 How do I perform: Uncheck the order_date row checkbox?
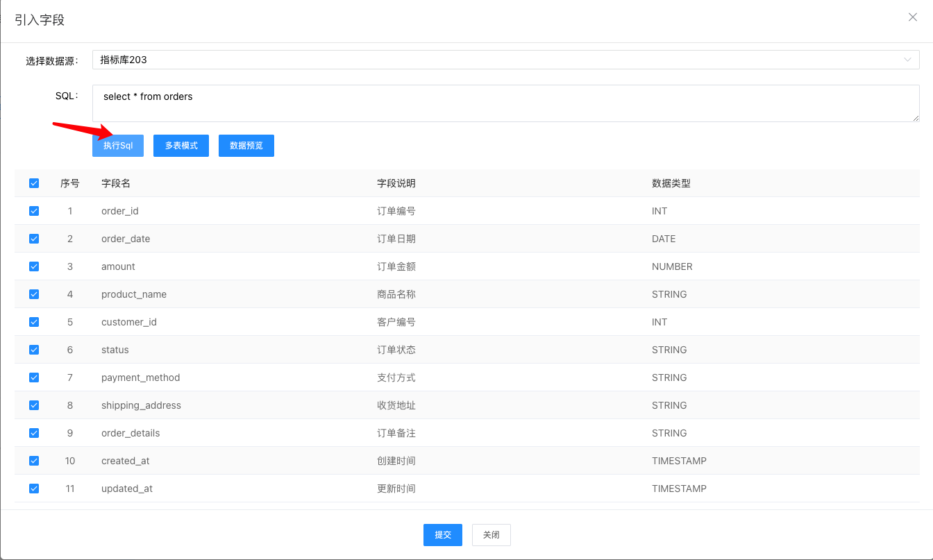34,239
